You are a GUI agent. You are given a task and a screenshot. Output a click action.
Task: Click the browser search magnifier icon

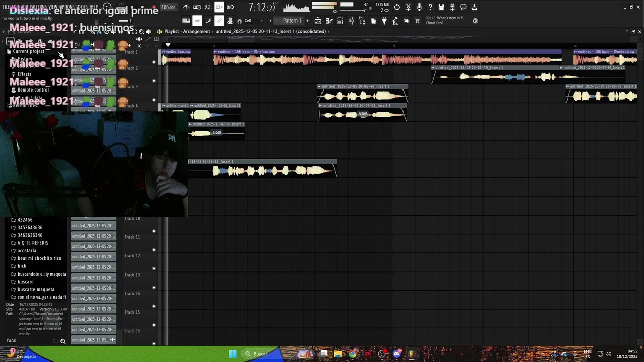63,341
